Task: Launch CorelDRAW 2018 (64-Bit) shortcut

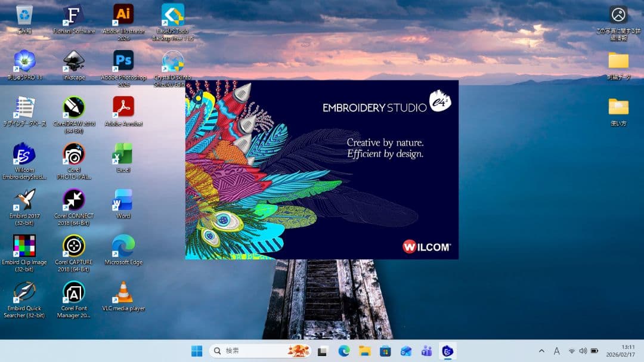Action: (74, 115)
